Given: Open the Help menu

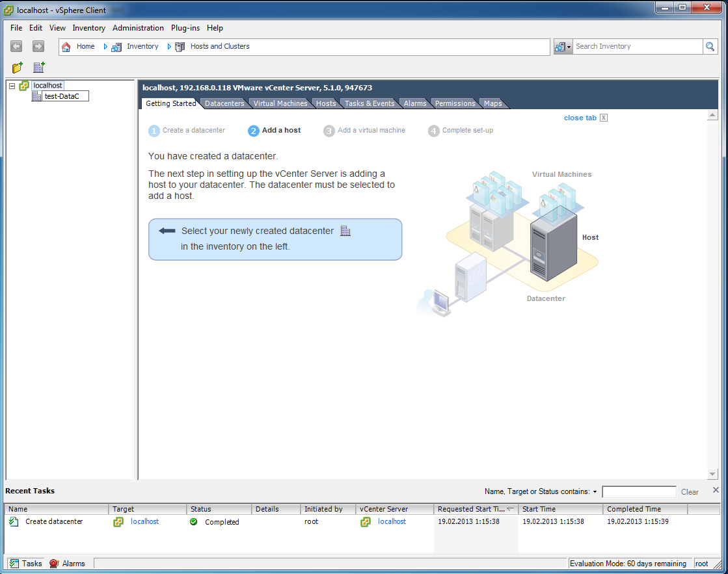Looking at the screenshot, I should tap(215, 28).
